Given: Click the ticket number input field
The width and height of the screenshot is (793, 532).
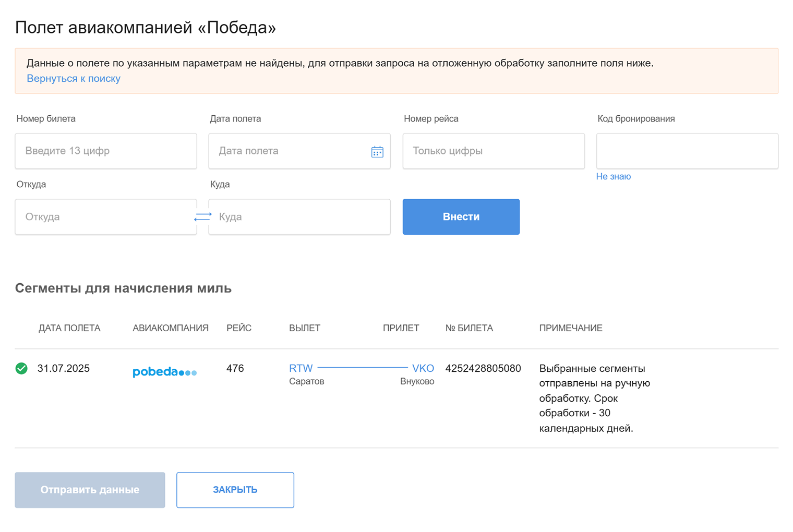Looking at the screenshot, I should point(106,151).
